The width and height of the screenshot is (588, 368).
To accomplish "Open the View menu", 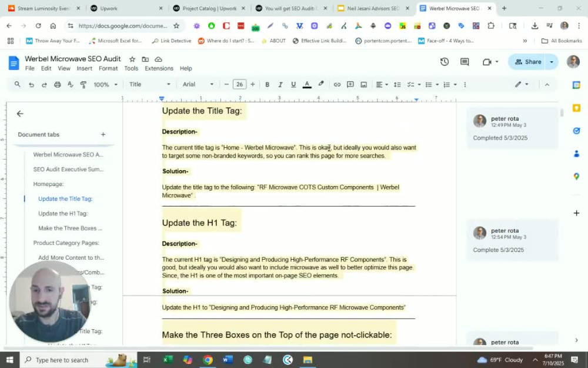I will [64, 68].
